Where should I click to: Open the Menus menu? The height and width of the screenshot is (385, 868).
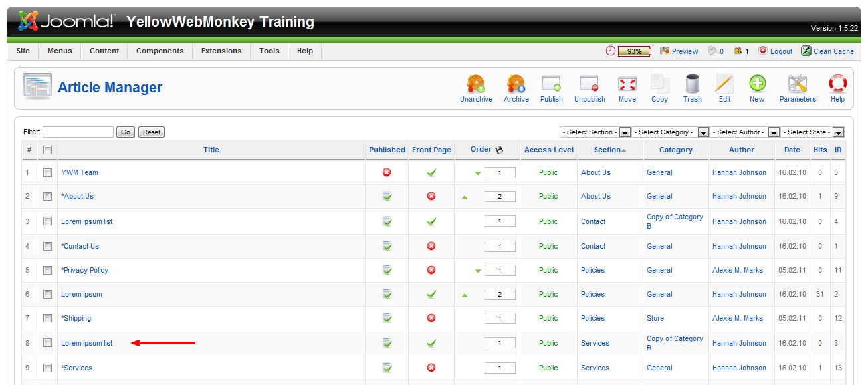pyautogui.click(x=60, y=51)
